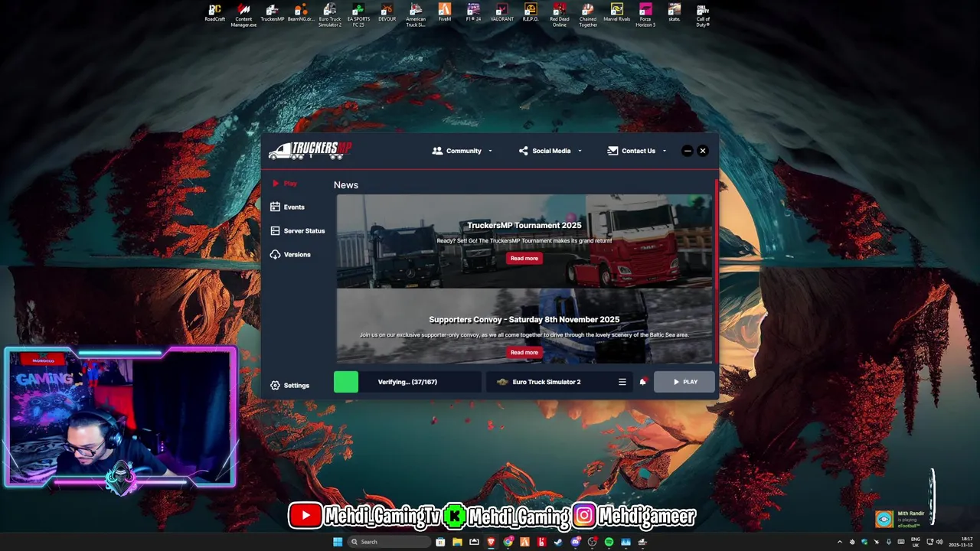
Task: Show hidden system tray icons chevron
Action: pos(840,542)
